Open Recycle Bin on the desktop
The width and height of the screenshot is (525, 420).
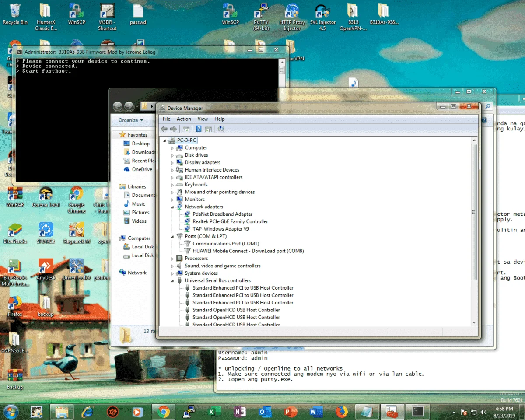15,14
